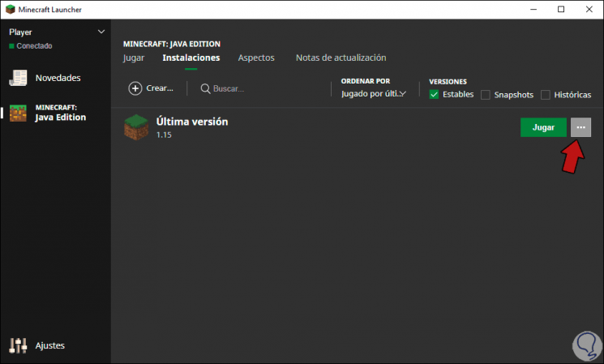Click the 1.15 version number
The height and width of the screenshot is (364, 604).
point(164,135)
